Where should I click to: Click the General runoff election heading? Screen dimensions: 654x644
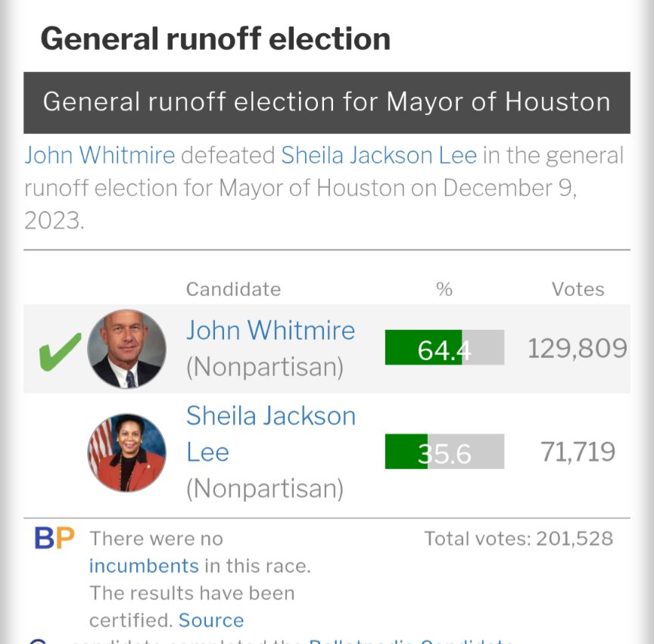216,39
